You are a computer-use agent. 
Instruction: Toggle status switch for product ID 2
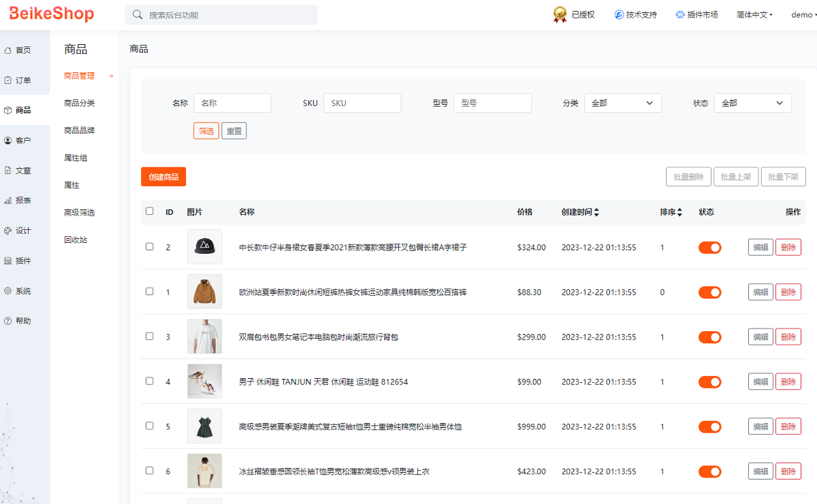click(709, 248)
